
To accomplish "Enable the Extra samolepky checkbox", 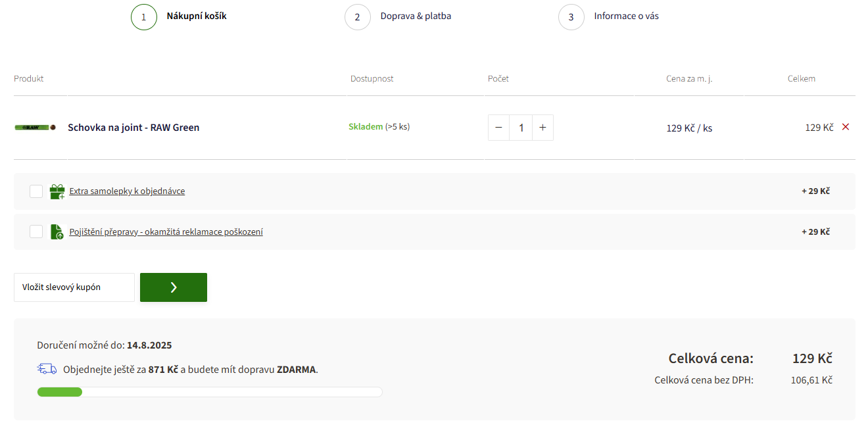I will tap(36, 191).
